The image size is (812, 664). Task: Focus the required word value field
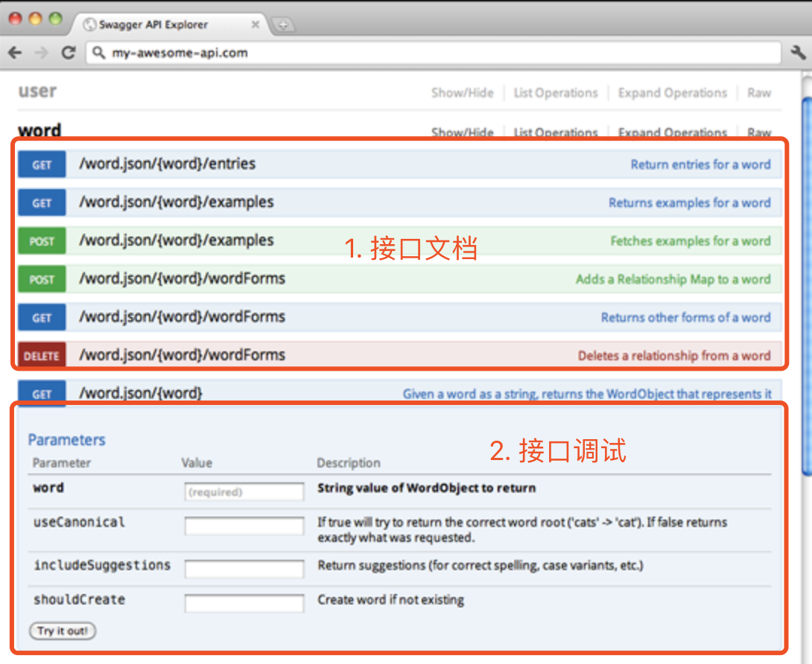244,492
